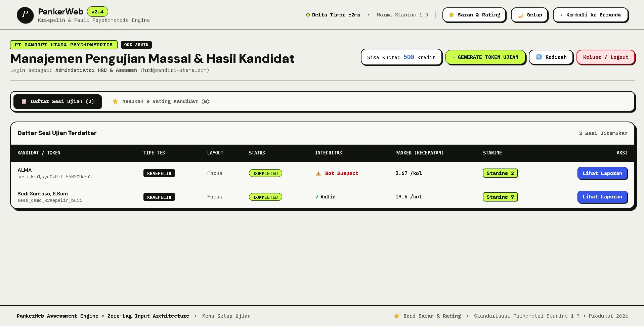Click Keluar / Logout button
The image size is (644, 326).
(x=606, y=57)
